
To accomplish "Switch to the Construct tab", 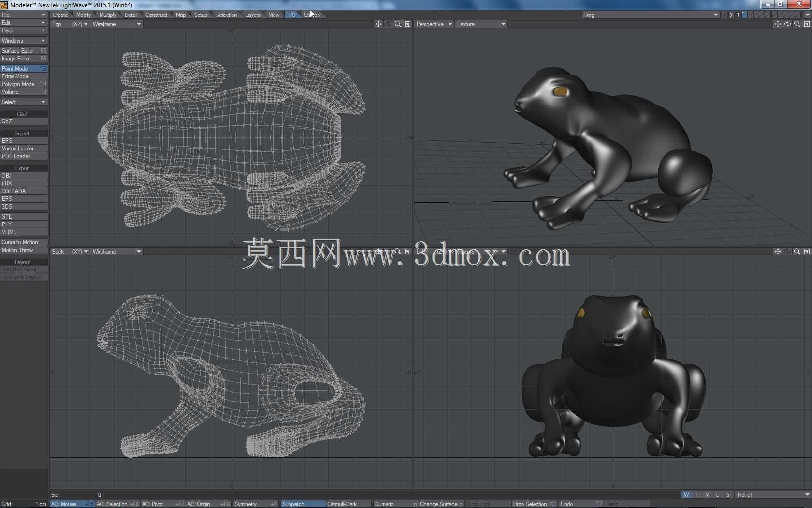I will (x=156, y=15).
